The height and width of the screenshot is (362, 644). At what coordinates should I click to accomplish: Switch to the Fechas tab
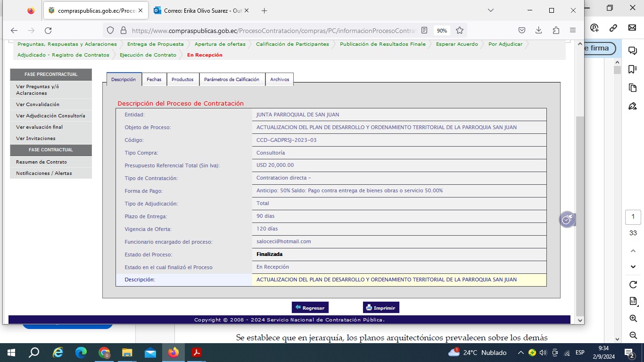154,80
